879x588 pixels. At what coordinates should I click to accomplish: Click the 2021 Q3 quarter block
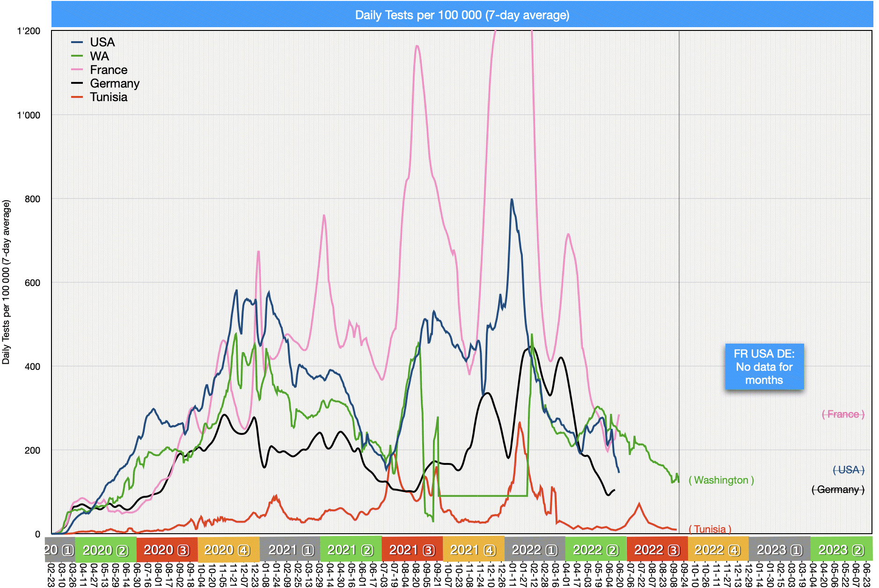(x=412, y=550)
